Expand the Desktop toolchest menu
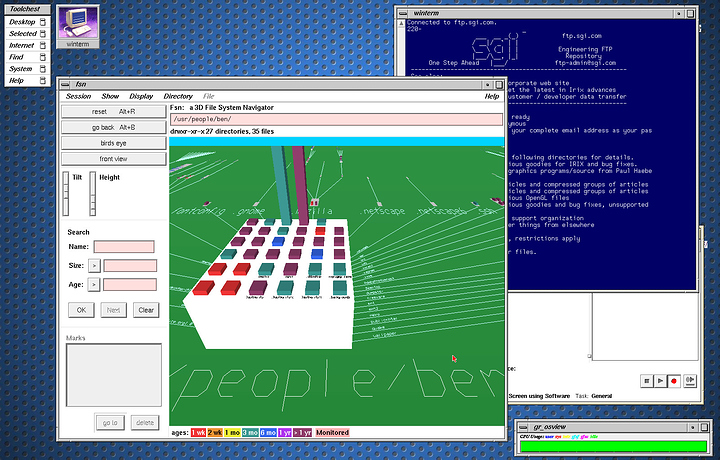Screen dimensions: 720x460 (23, 21)
